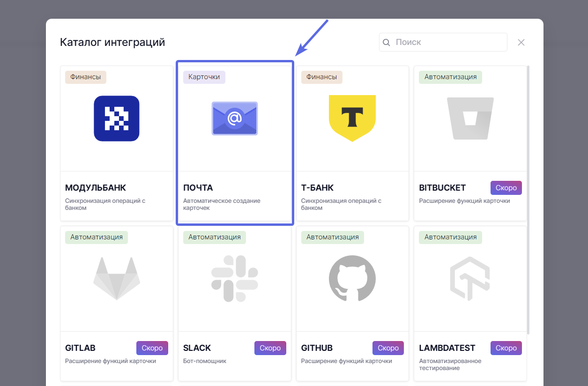Click the LambdaTest logo icon

click(470, 278)
